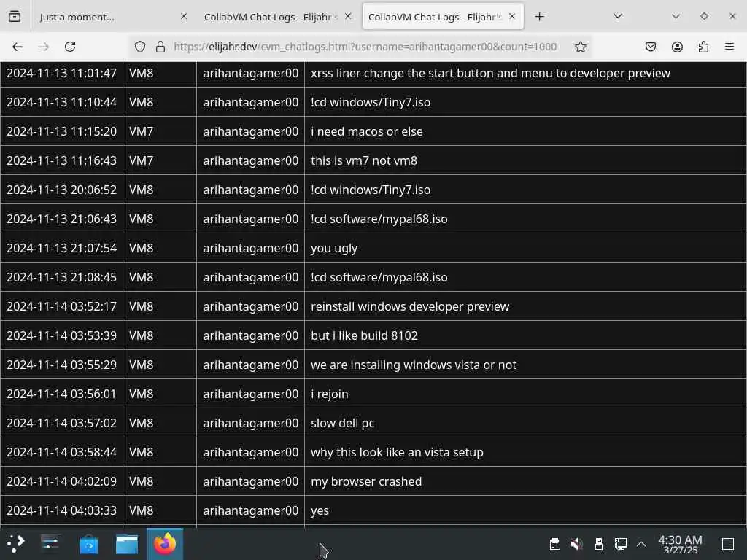Select '!cd software/mypal68.iso' in 21:06:43 row

(x=379, y=219)
